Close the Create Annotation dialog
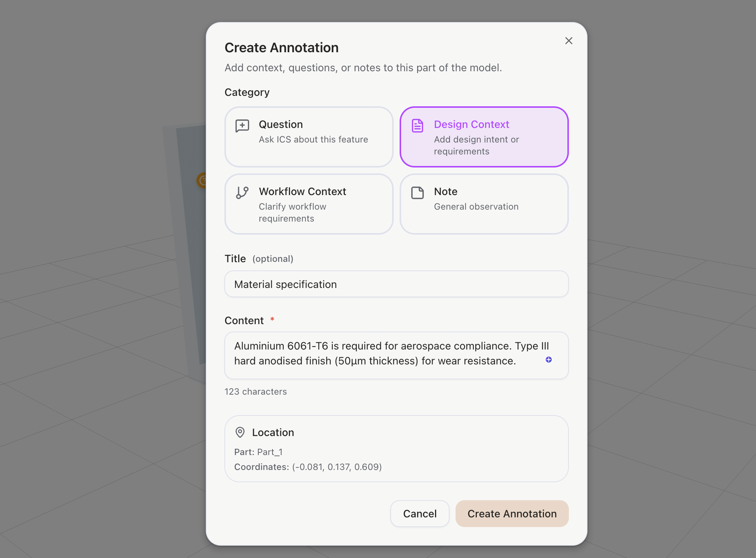The height and width of the screenshot is (558, 756). [568, 41]
